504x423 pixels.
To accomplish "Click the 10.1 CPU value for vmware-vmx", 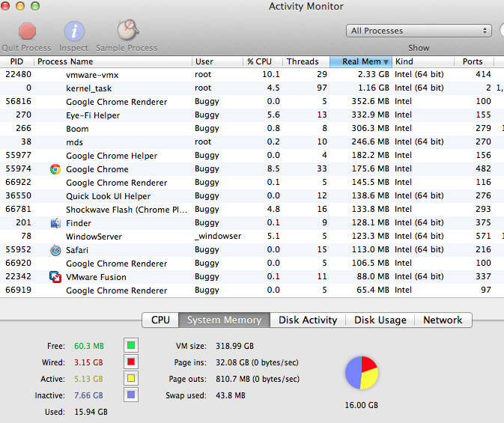I will [271, 75].
